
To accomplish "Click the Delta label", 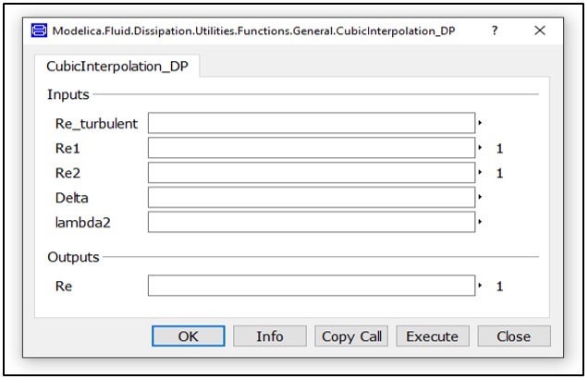I will pos(71,198).
